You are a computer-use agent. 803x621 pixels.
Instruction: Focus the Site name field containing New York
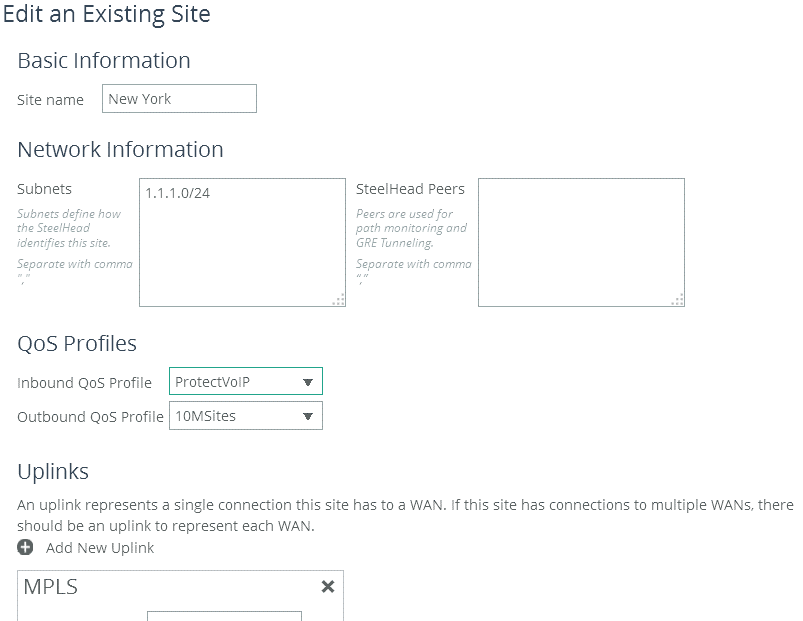pos(179,99)
